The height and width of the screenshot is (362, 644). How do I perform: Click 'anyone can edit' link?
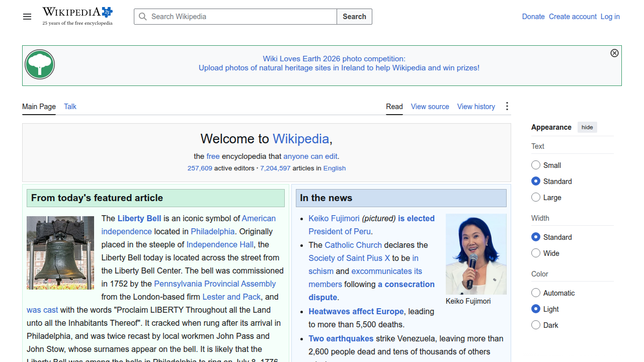(x=310, y=156)
